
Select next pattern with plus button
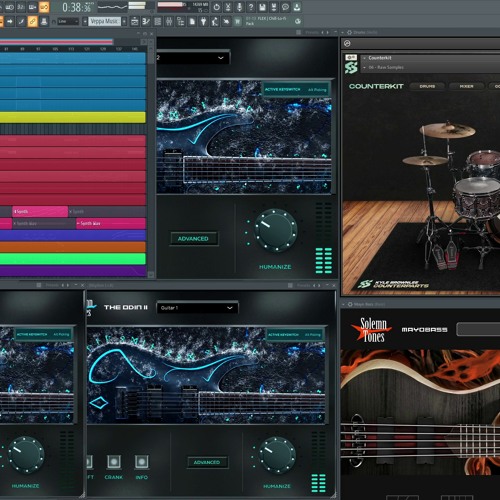pos(124,21)
